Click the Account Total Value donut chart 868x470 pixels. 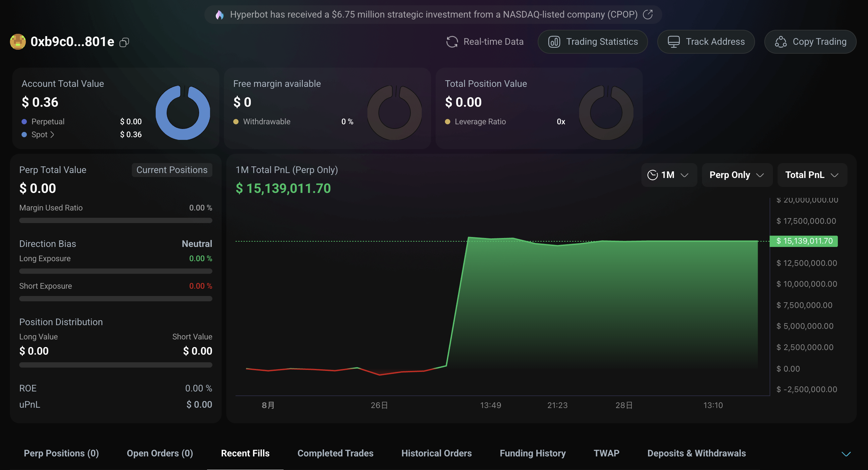coord(183,112)
